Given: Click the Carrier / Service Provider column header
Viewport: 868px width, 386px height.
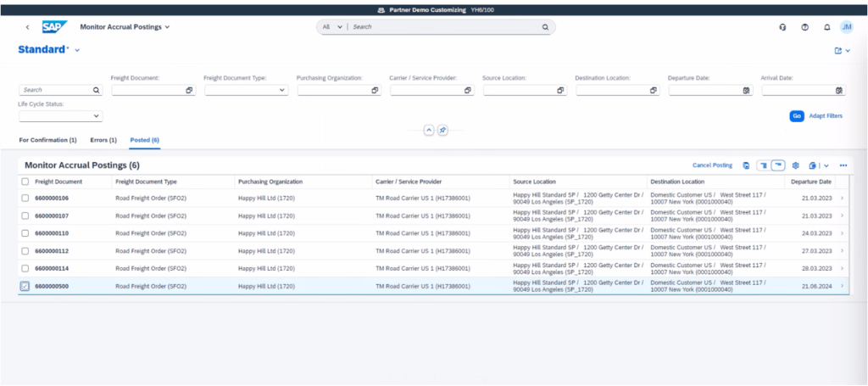Looking at the screenshot, I should (x=409, y=182).
